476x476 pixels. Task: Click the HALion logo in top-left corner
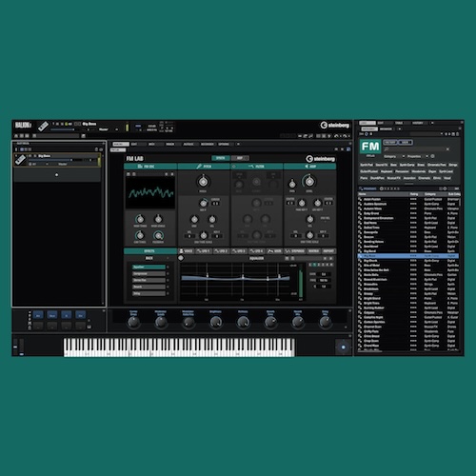(x=23, y=125)
